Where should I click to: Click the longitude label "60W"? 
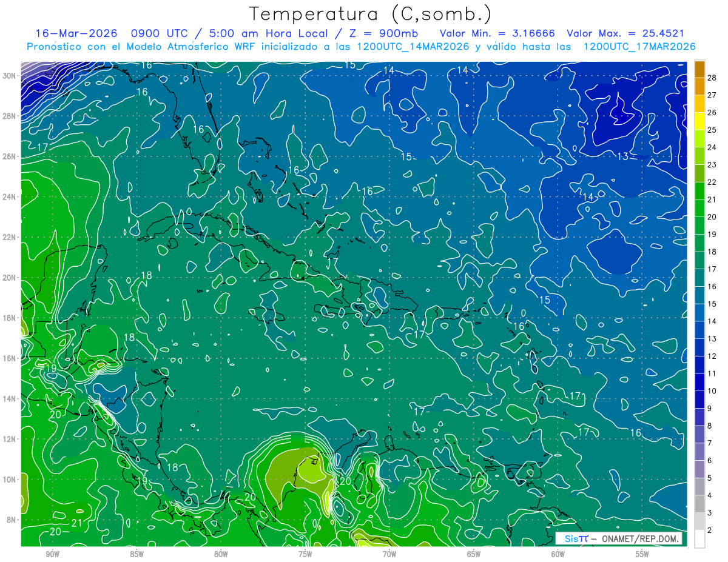pos(558,554)
